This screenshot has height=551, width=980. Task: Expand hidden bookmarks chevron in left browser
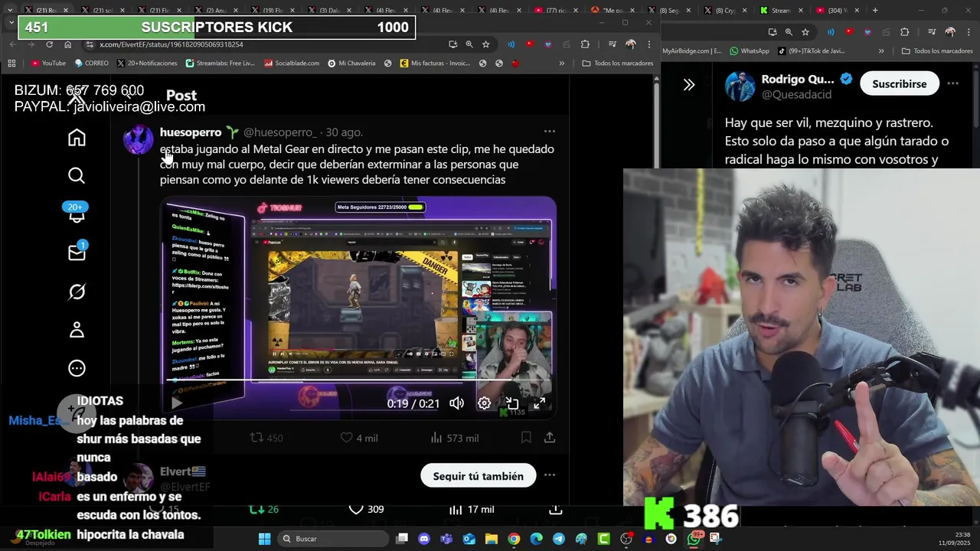pyautogui.click(x=562, y=63)
